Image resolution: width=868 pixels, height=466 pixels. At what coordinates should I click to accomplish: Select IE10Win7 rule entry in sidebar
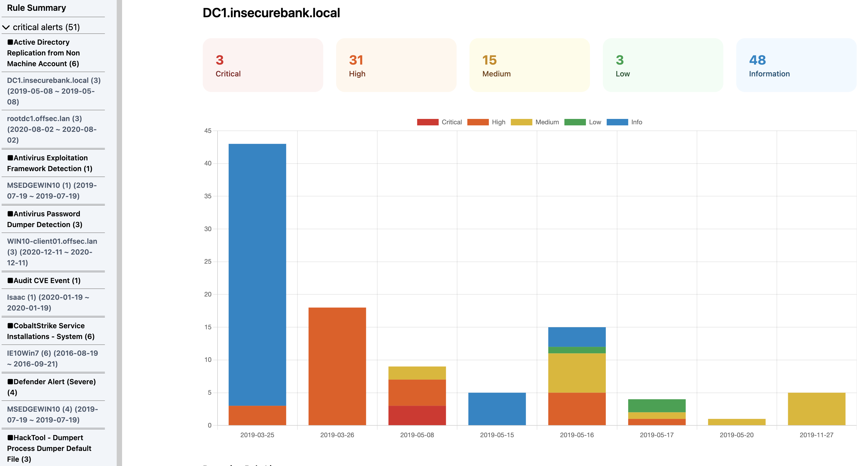pos(54,357)
